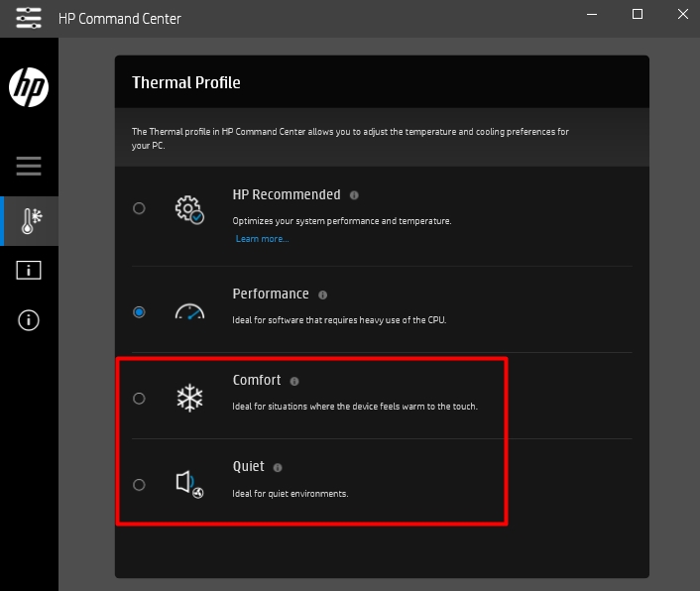The width and height of the screenshot is (700, 591).
Task: Open the About circled info icon
Action: pos(29,320)
